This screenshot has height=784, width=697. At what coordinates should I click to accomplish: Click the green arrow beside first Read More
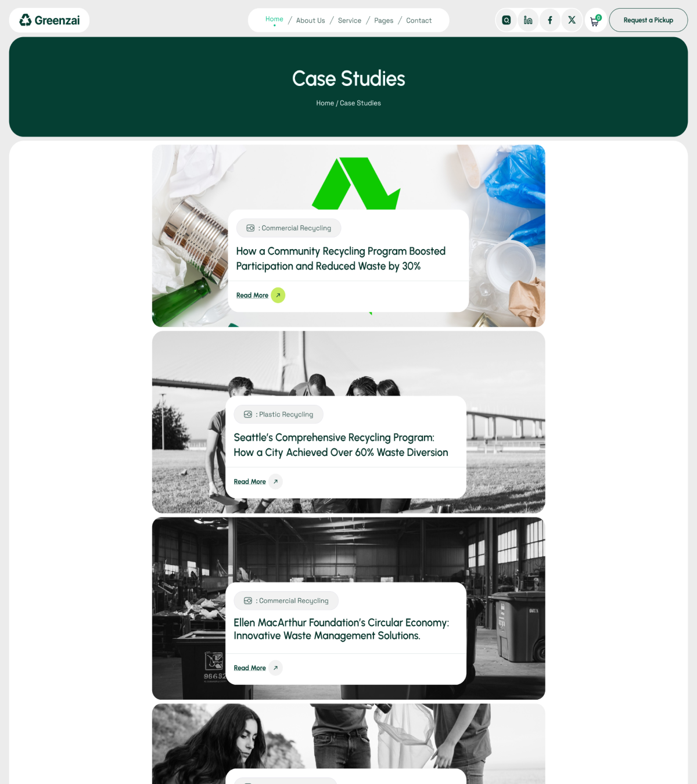[278, 295]
